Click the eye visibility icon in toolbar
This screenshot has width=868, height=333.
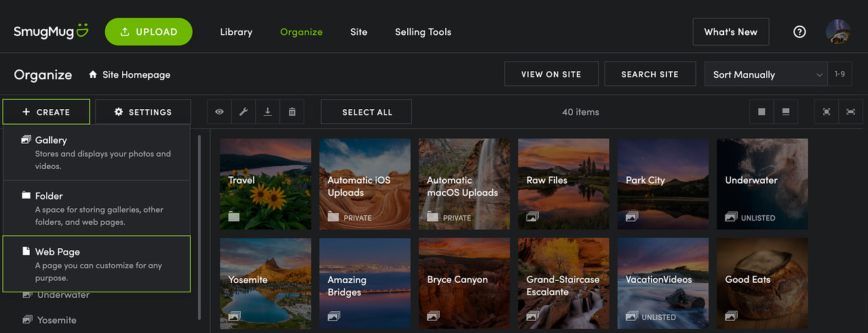tap(219, 112)
